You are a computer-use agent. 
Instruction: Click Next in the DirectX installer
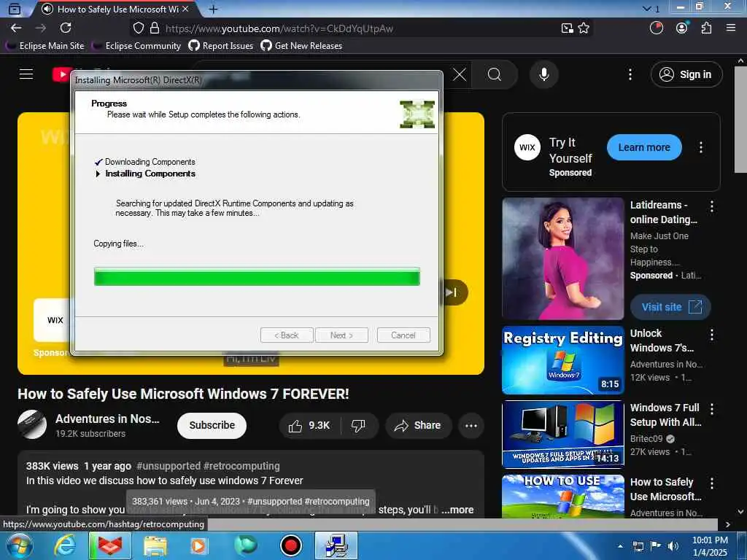click(x=341, y=335)
